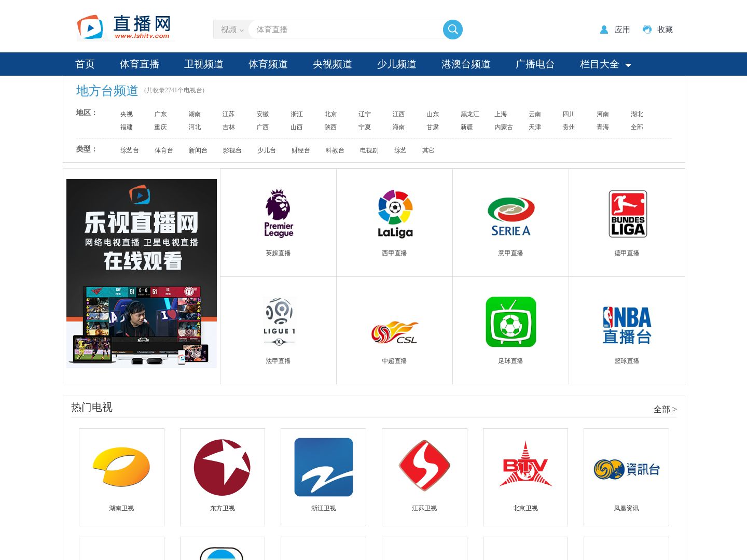This screenshot has height=560, width=747.
Task: Open the Ligue 1 法甲直播 logo
Action: coord(279,321)
